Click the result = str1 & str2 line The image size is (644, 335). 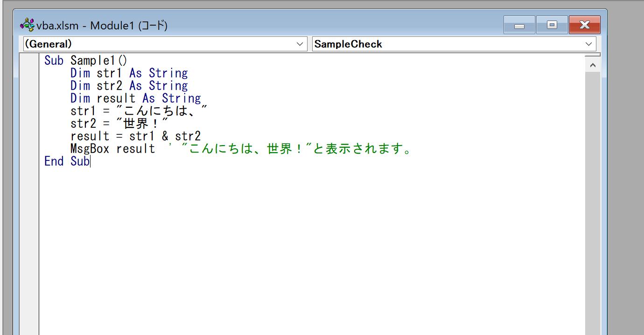[x=135, y=136]
